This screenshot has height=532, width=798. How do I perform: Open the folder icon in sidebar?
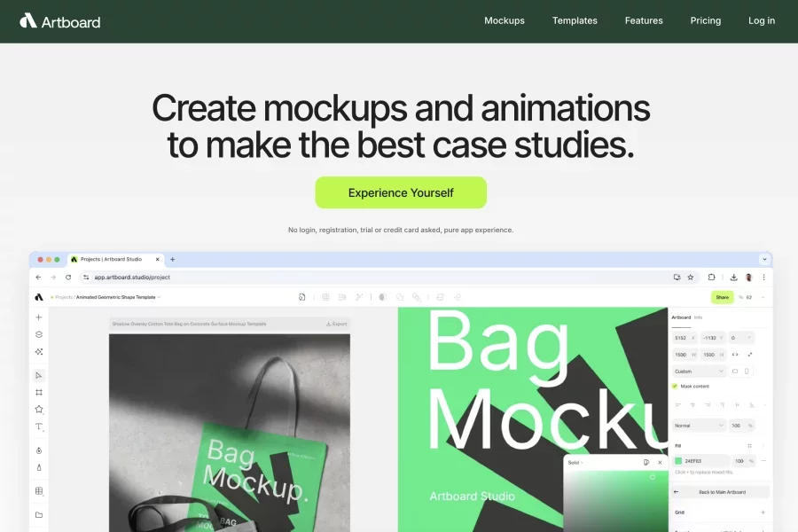(39, 514)
